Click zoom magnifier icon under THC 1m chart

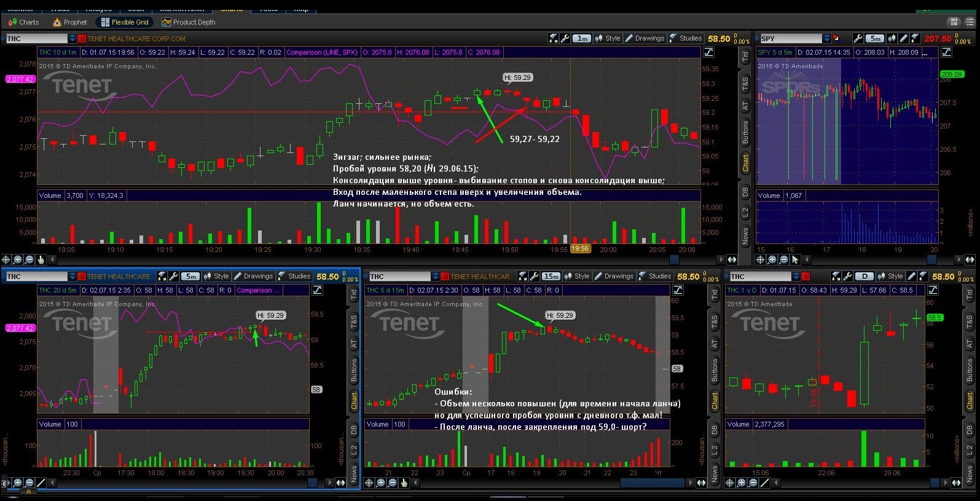tap(17, 259)
